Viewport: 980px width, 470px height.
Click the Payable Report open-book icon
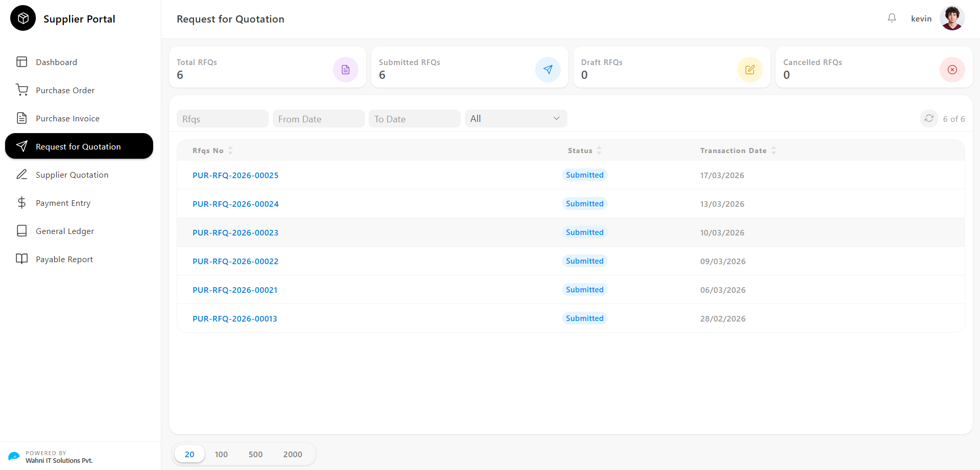pyautogui.click(x=22, y=259)
